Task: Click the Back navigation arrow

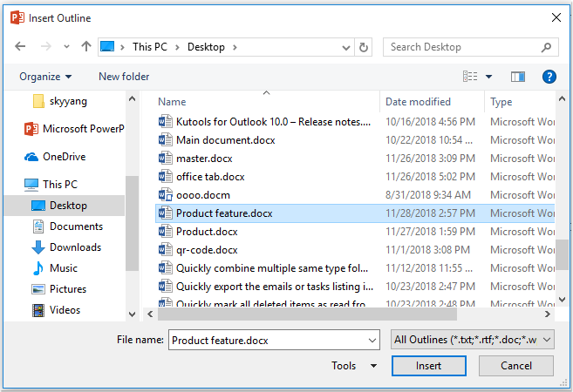Action: [21, 47]
